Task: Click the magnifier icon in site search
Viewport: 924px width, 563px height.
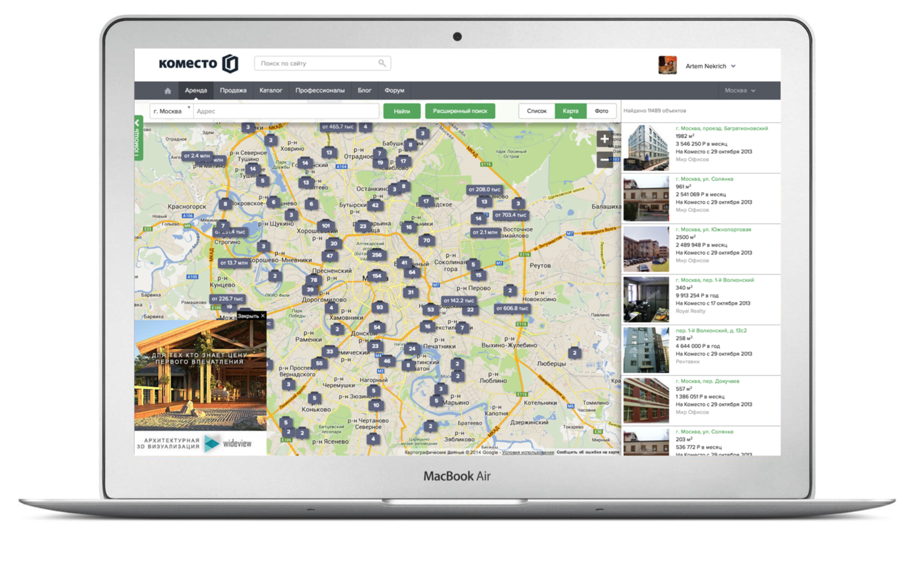Action: 382,63
